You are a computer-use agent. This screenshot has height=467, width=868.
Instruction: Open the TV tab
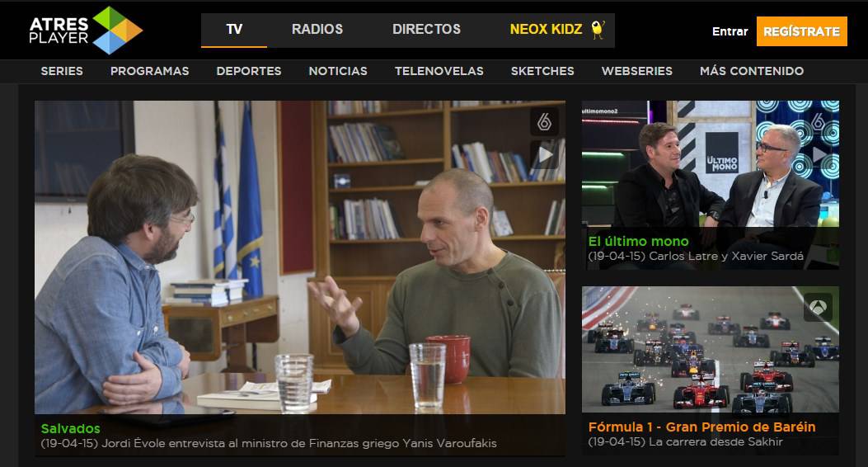pyautogui.click(x=234, y=30)
